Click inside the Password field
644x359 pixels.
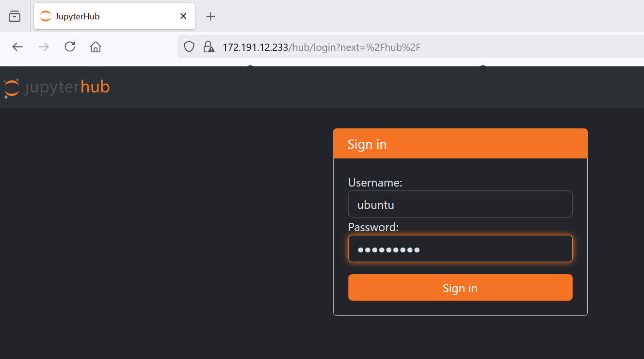tap(460, 249)
